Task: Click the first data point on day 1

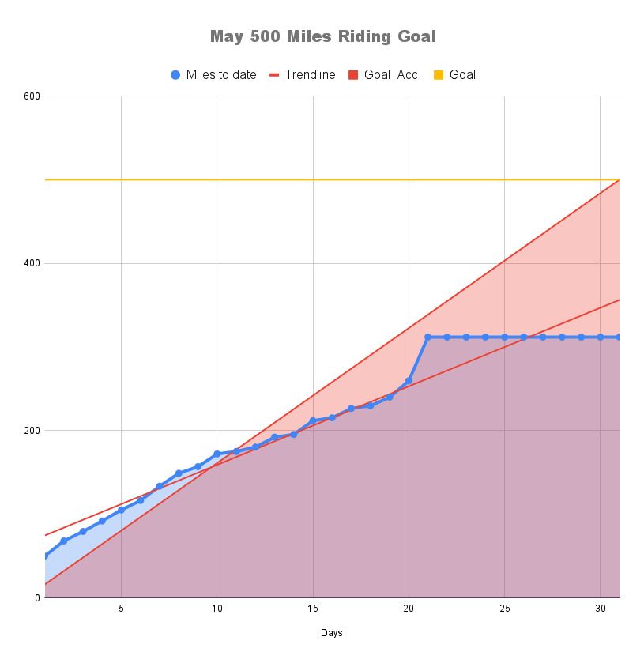Action: click(45, 556)
